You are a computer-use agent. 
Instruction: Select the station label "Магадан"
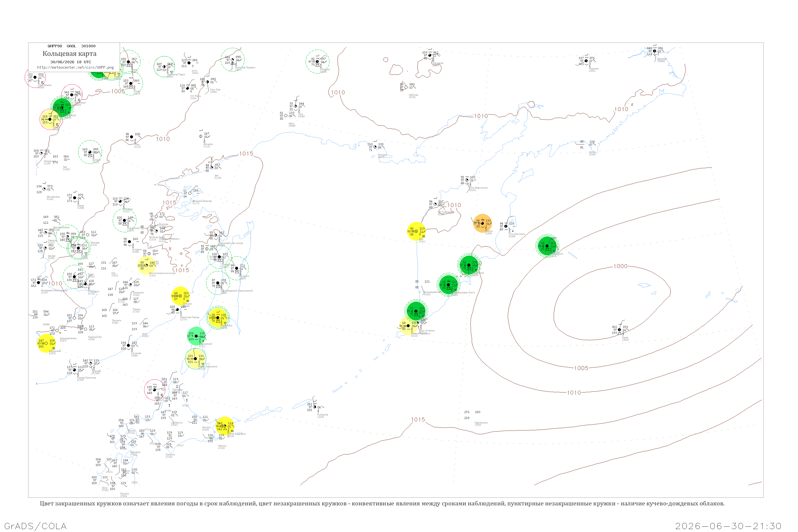click(383, 155)
